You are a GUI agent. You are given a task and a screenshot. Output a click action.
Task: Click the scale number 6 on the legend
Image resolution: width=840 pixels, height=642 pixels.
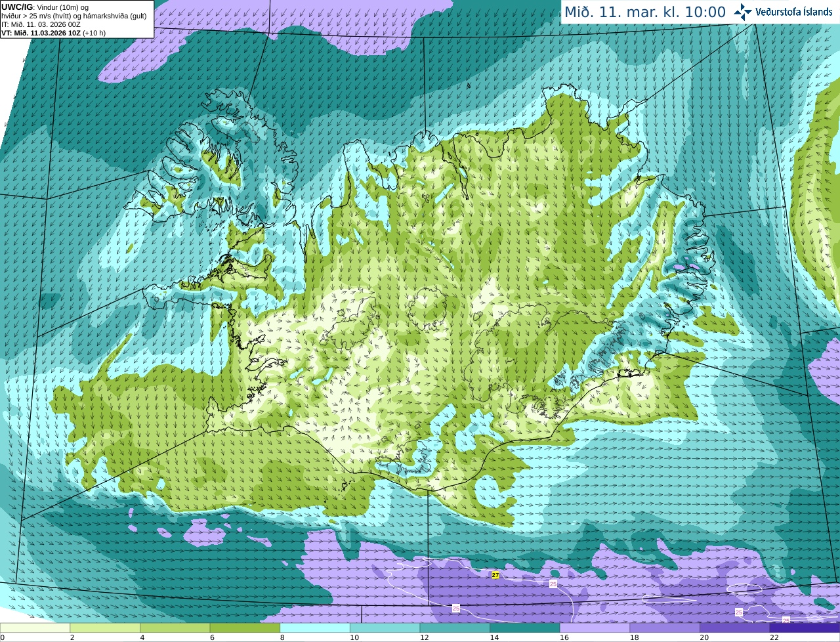click(x=213, y=637)
